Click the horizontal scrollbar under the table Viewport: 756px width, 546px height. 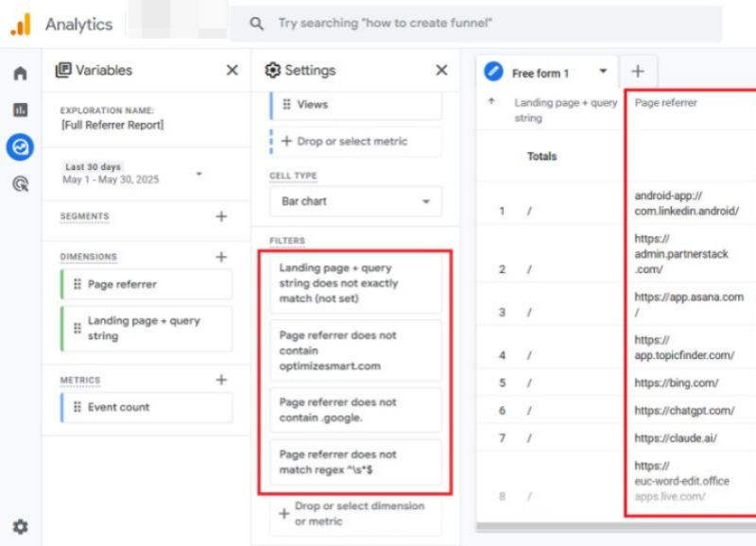tap(616, 527)
